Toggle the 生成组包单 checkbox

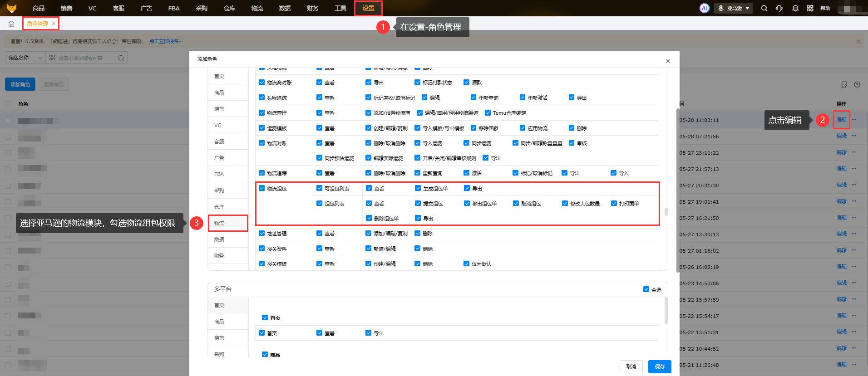click(x=418, y=188)
